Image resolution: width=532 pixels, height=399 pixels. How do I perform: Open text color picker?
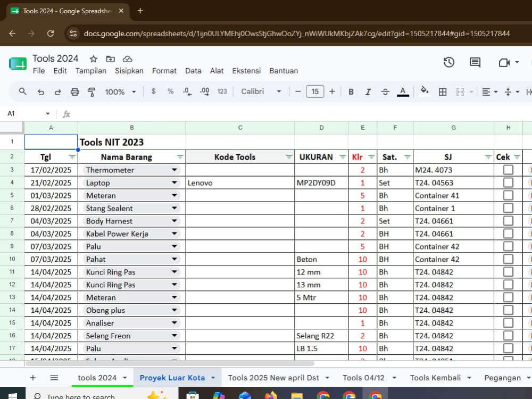(x=403, y=92)
